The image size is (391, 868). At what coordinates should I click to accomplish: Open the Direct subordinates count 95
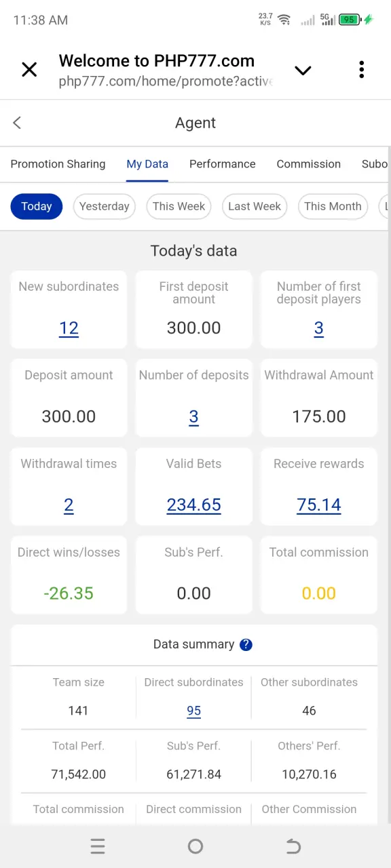(193, 711)
